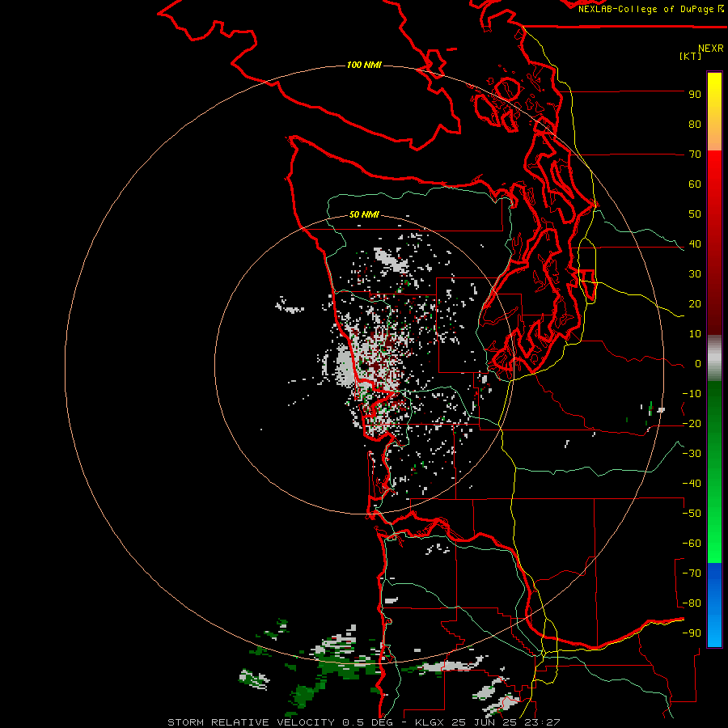Click the -60 knot scale label
Image resolution: width=728 pixels, height=728 pixels.
click(692, 544)
